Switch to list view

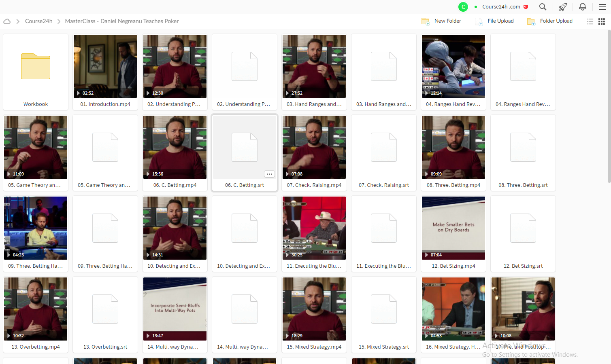tap(590, 21)
